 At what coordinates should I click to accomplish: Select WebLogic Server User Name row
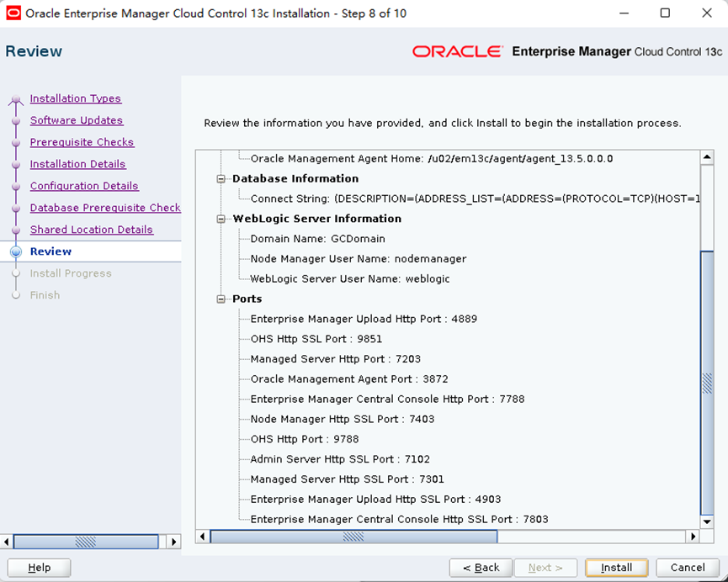coord(350,279)
